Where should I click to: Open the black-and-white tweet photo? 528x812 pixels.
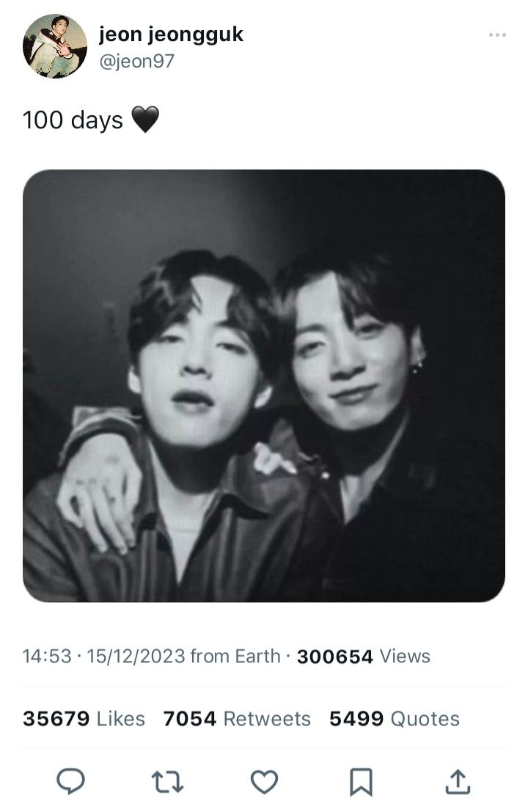tap(264, 386)
